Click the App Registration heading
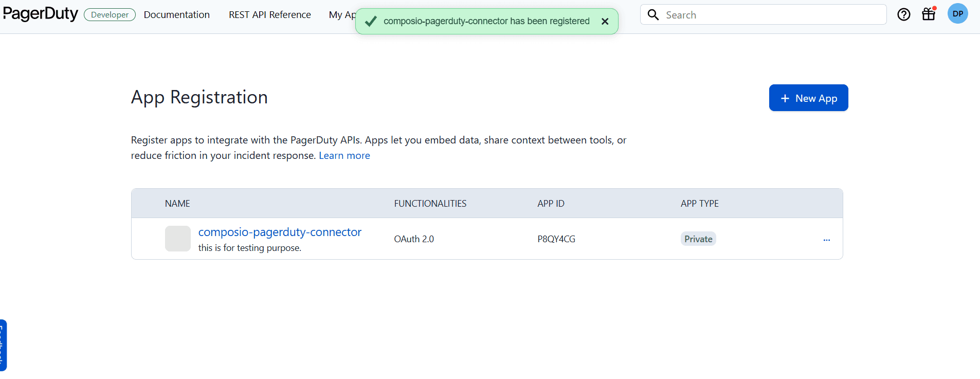The width and height of the screenshot is (980, 379). pos(199,97)
